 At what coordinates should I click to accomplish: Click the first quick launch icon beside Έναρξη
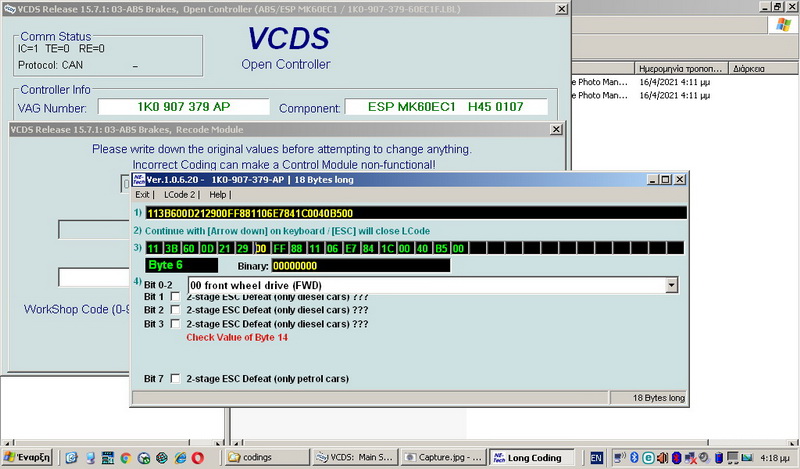(x=71, y=458)
